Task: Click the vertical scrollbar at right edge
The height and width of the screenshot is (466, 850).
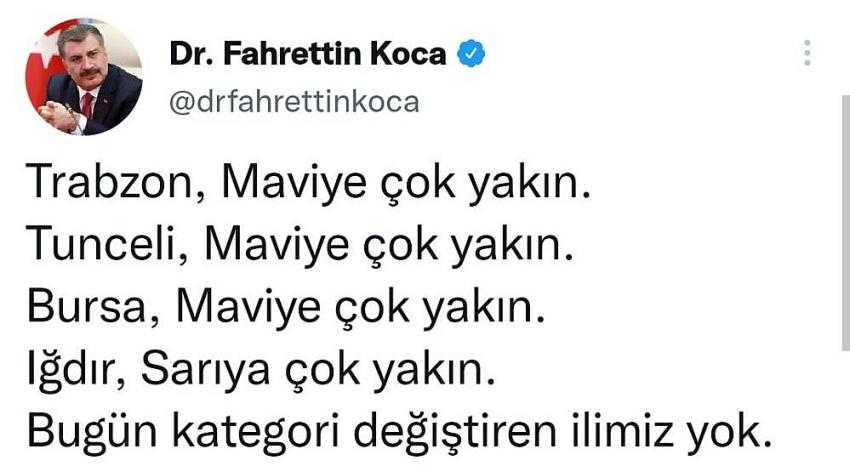Action: click(846, 222)
